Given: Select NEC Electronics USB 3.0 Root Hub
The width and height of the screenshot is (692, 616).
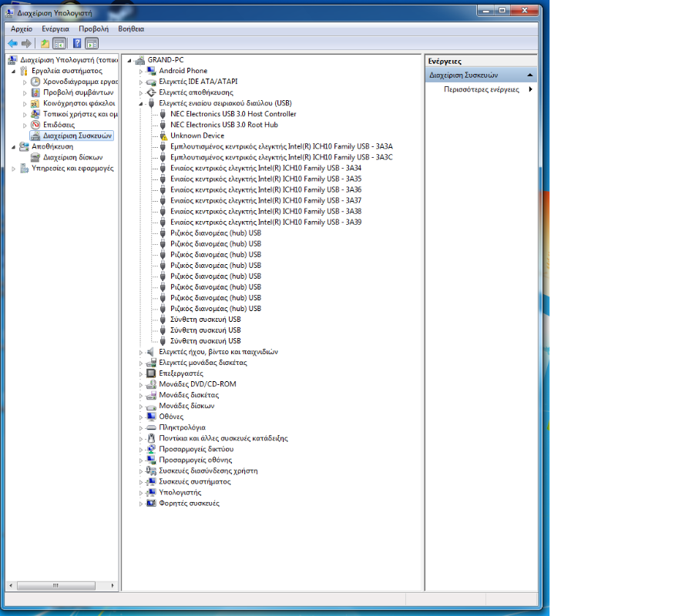Looking at the screenshot, I should click(223, 125).
